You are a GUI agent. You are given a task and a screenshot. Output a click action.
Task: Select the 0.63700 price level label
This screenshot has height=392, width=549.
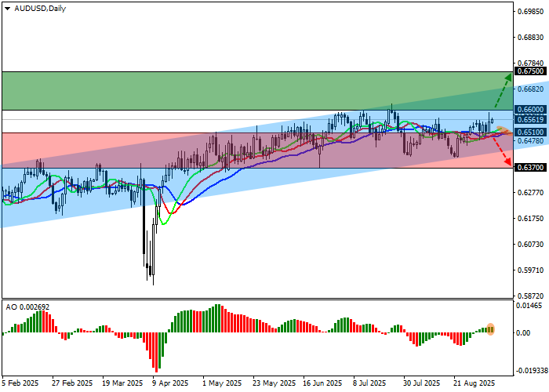[x=530, y=168]
